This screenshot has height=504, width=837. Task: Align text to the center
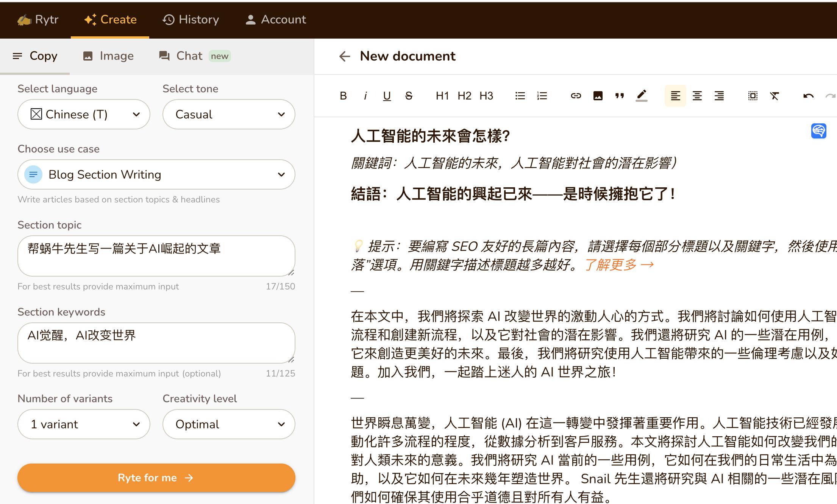(x=697, y=96)
